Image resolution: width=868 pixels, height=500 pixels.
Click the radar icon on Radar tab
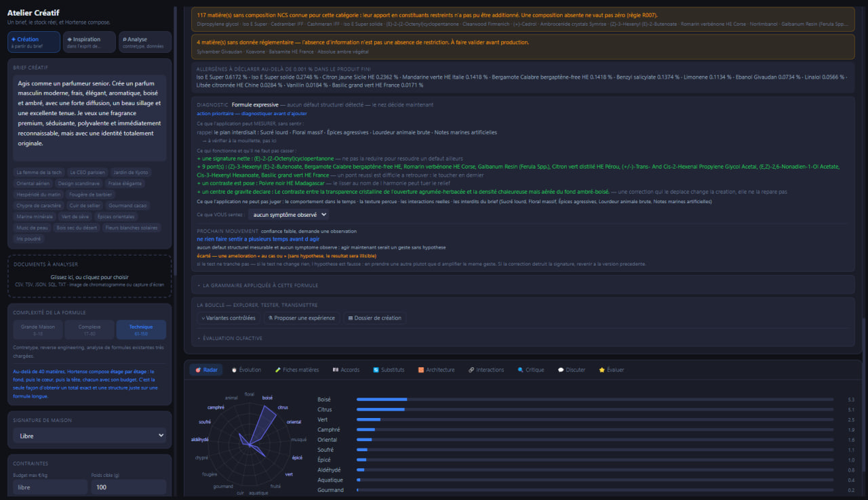point(197,370)
